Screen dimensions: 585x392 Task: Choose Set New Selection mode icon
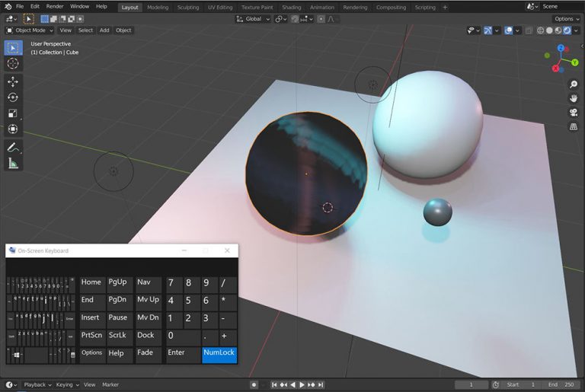[x=44, y=19]
